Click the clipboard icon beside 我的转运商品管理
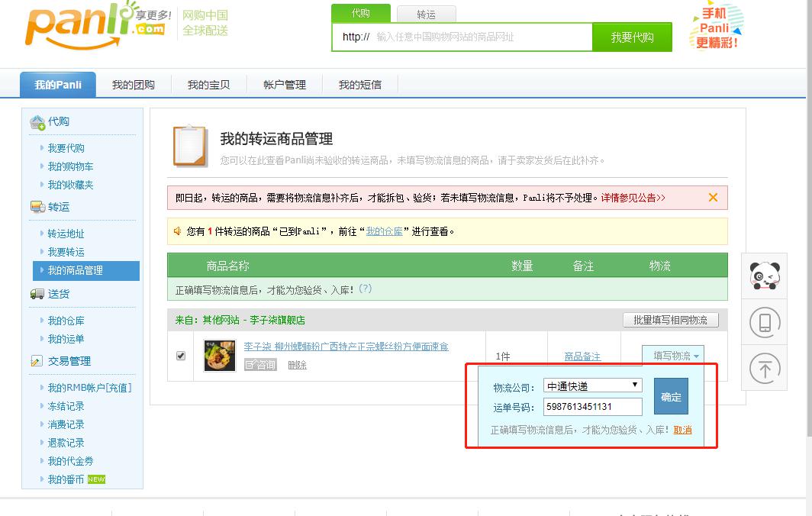 point(189,145)
